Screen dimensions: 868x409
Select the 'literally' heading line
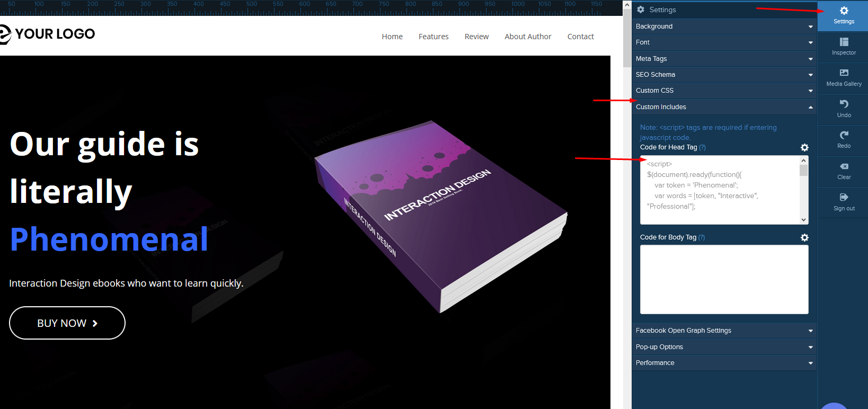click(71, 192)
